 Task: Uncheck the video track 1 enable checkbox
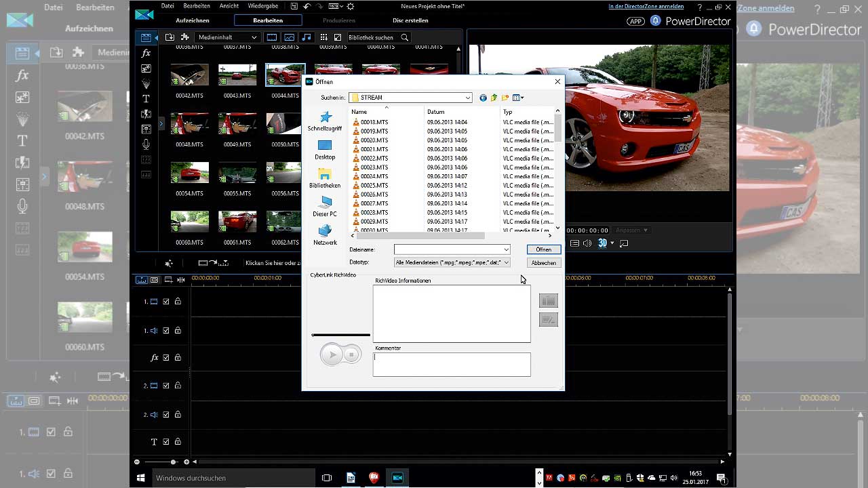[166, 302]
